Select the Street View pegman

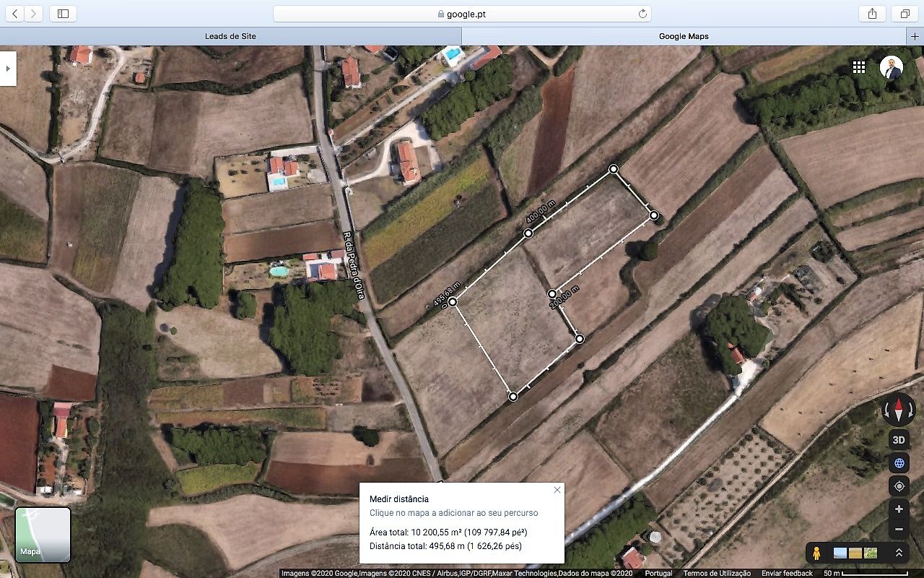[x=816, y=553]
